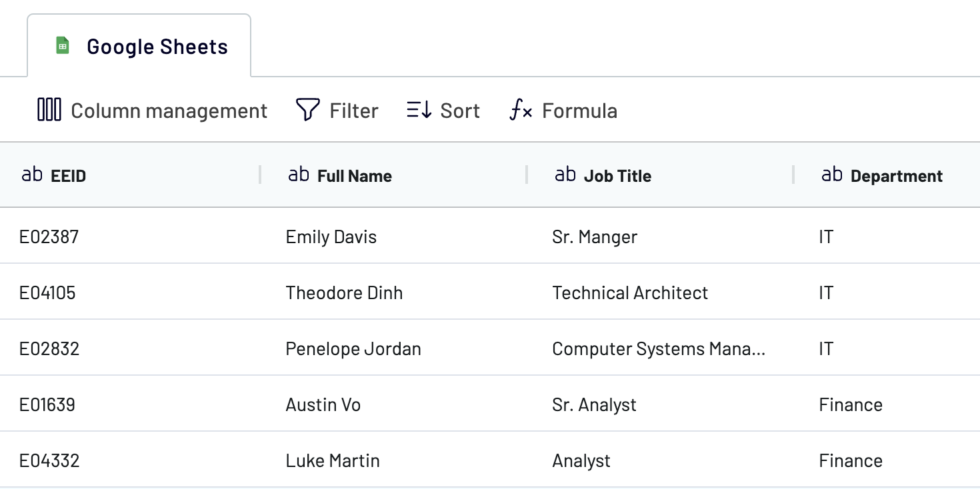
Task: Select the cell containing E02387
Action: click(49, 237)
